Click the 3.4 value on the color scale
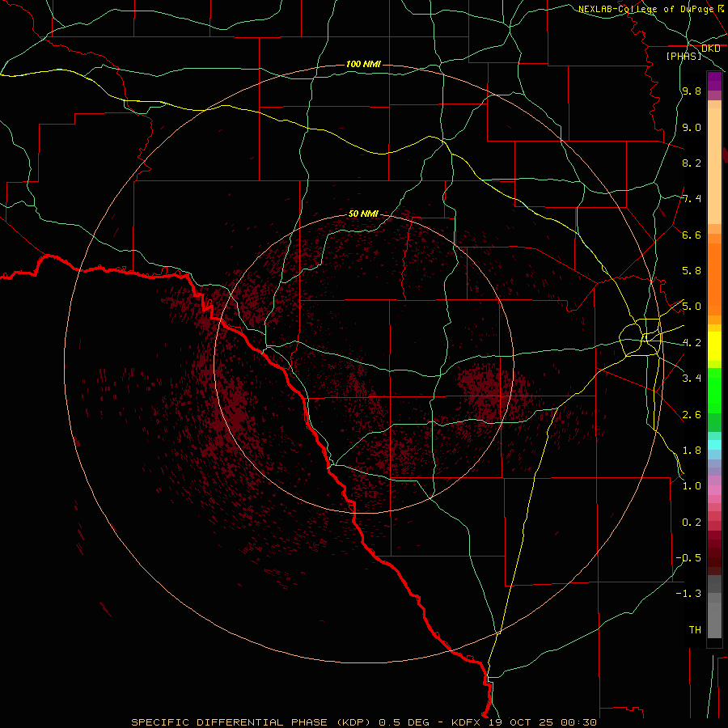 [x=692, y=379]
